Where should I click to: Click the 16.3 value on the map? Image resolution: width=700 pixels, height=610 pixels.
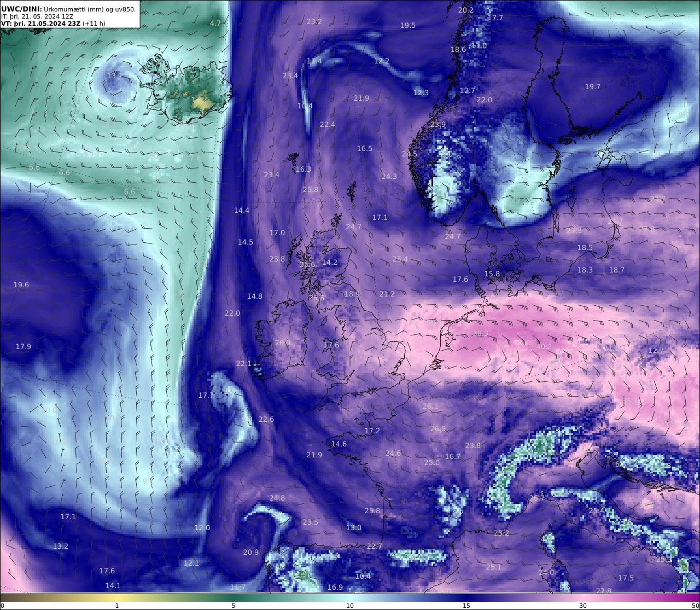304,169
